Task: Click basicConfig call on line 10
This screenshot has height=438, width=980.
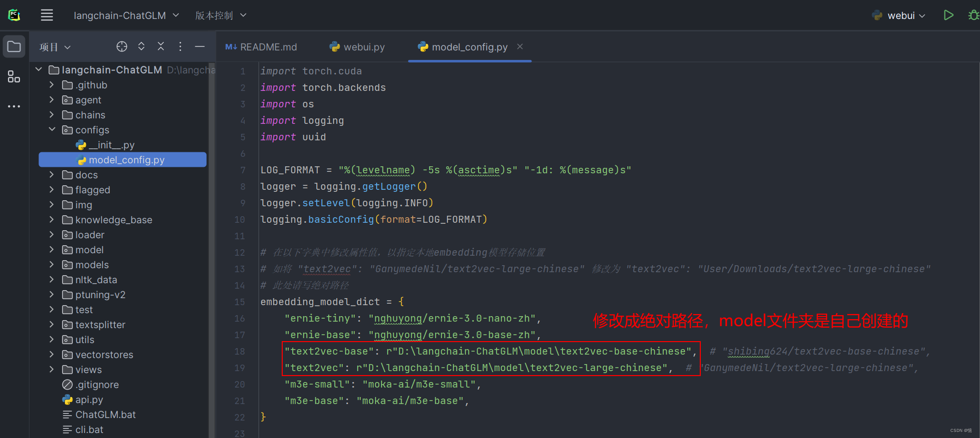Action: click(341, 219)
